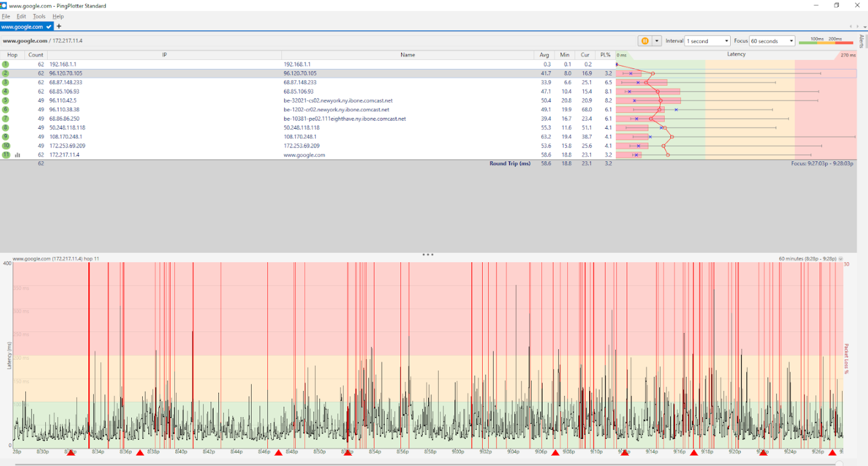Click the plus icon to add a target
This screenshot has height=466, width=868.
59,27
